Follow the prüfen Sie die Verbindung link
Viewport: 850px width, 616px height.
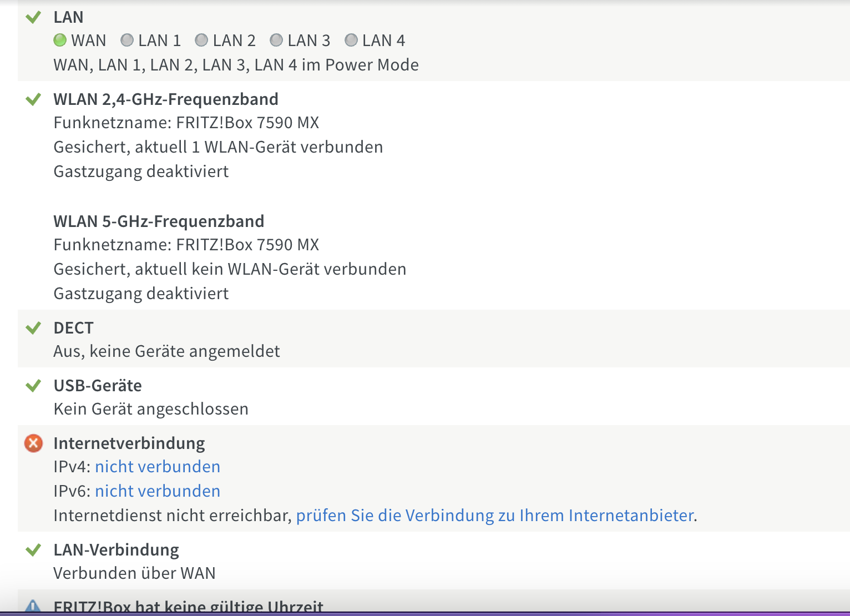(495, 516)
